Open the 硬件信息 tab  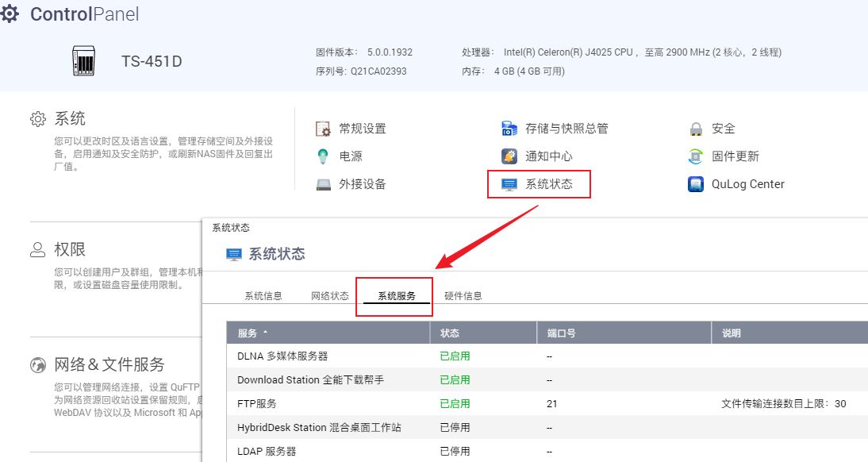click(463, 296)
